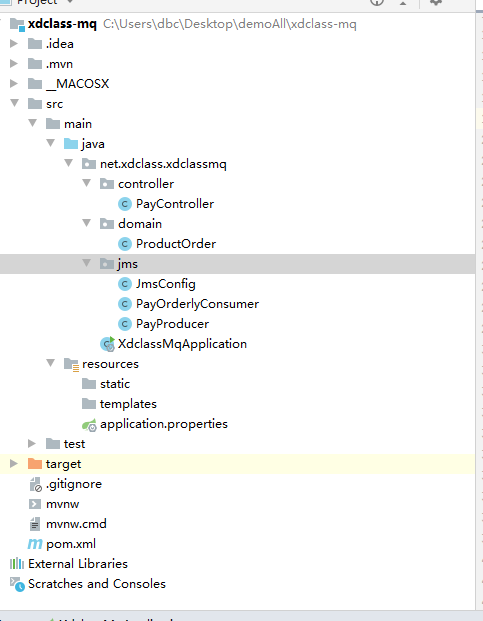Click the static folder icon
The height and width of the screenshot is (621, 483).
point(89,384)
